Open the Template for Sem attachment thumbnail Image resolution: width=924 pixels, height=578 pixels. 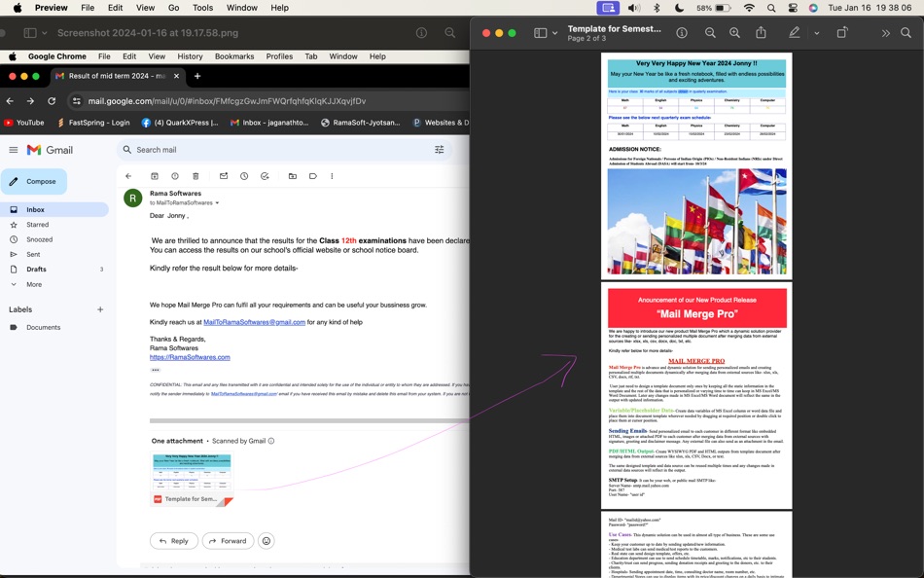[193, 479]
